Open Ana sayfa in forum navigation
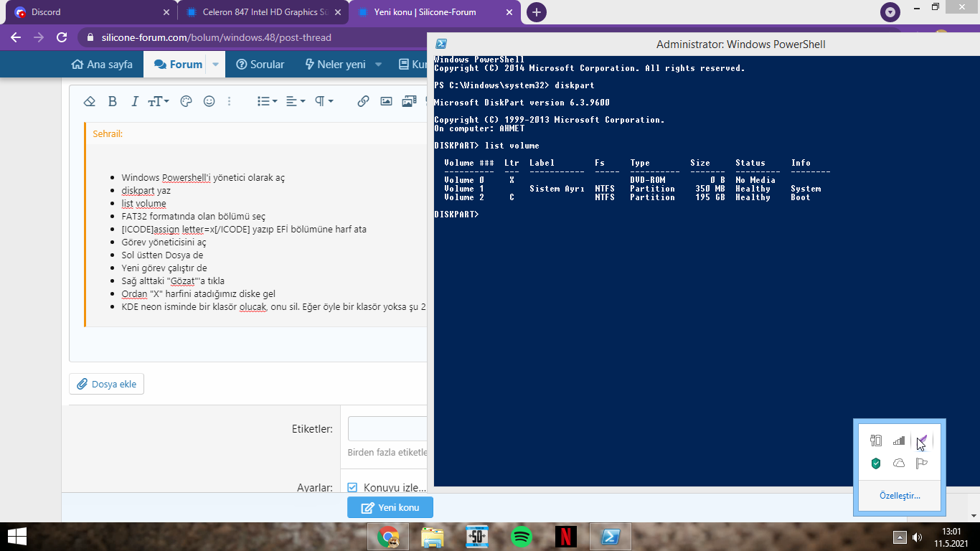The image size is (980, 551). [x=102, y=64]
